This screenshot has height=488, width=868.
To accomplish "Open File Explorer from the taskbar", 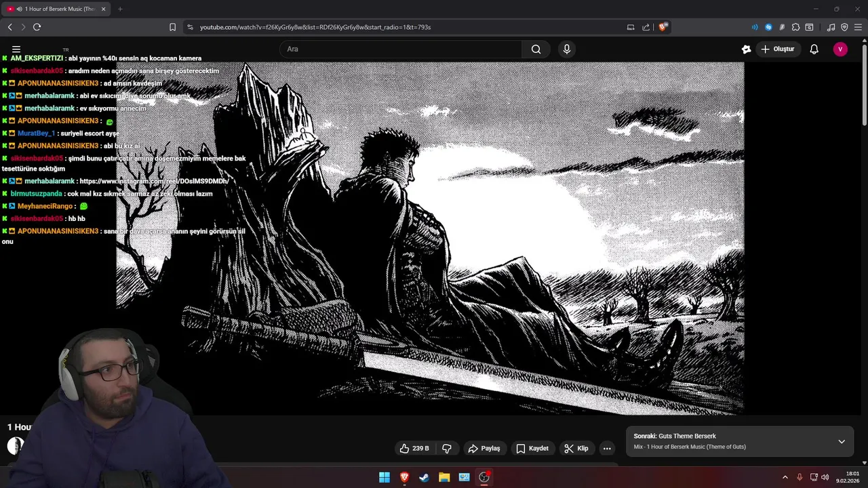I will click(444, 477).
